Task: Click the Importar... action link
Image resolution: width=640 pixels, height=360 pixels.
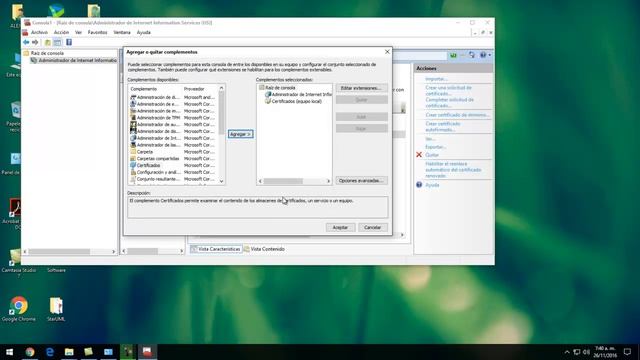Action: pyautogui.click(x=436, y=79)
